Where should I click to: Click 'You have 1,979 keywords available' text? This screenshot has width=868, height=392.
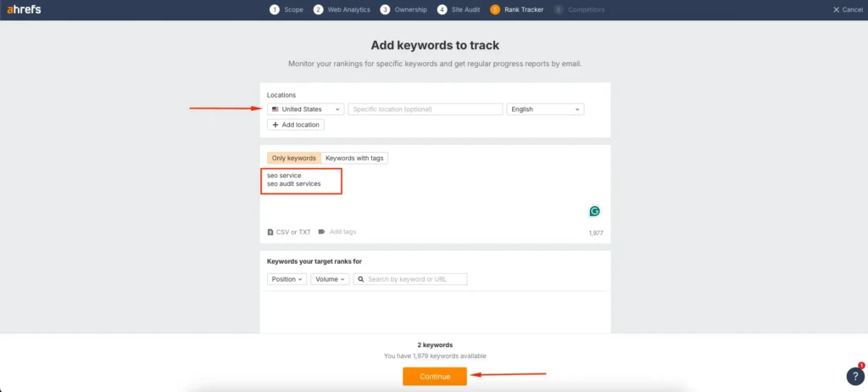point(435,356)
